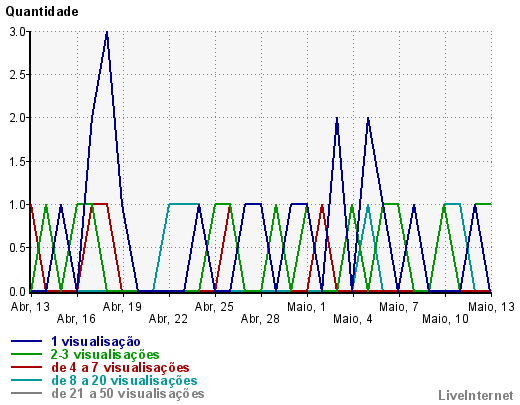Click the 'Maio, 13' x-axis label
This screenshot has width=520, height=405.
tap(491, 307)
